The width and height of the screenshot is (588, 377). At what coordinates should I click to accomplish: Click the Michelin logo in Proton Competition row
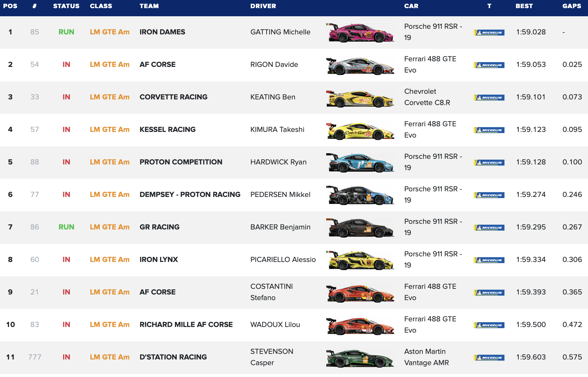(x=489, y=163)
